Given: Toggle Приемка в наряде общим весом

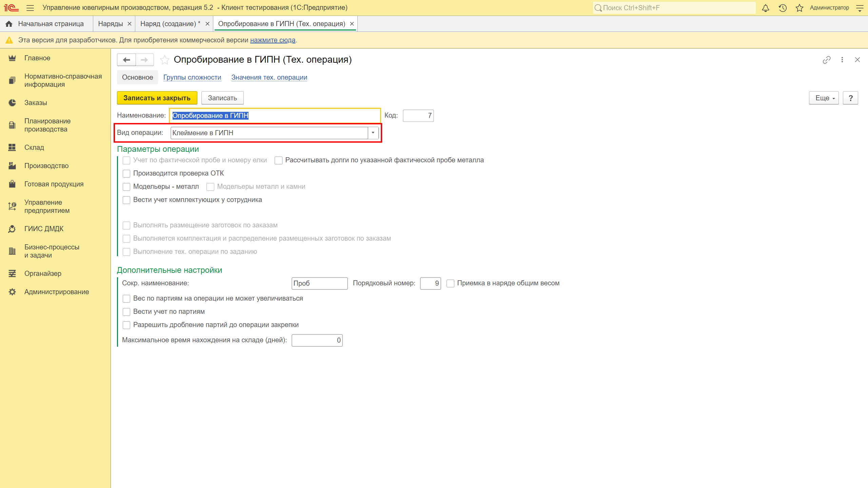Looking at the screenshot, I should pyautogui.click(x=450, y=283).
